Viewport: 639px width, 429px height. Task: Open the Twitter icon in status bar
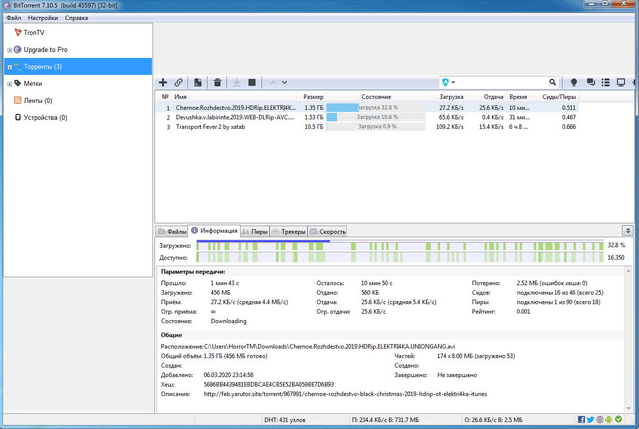(591, 419)
